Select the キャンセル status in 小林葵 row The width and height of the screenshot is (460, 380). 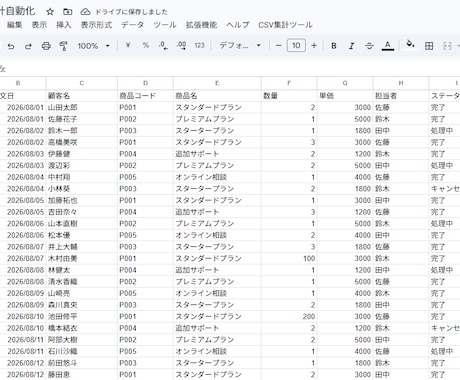click(x=444, y=189)
